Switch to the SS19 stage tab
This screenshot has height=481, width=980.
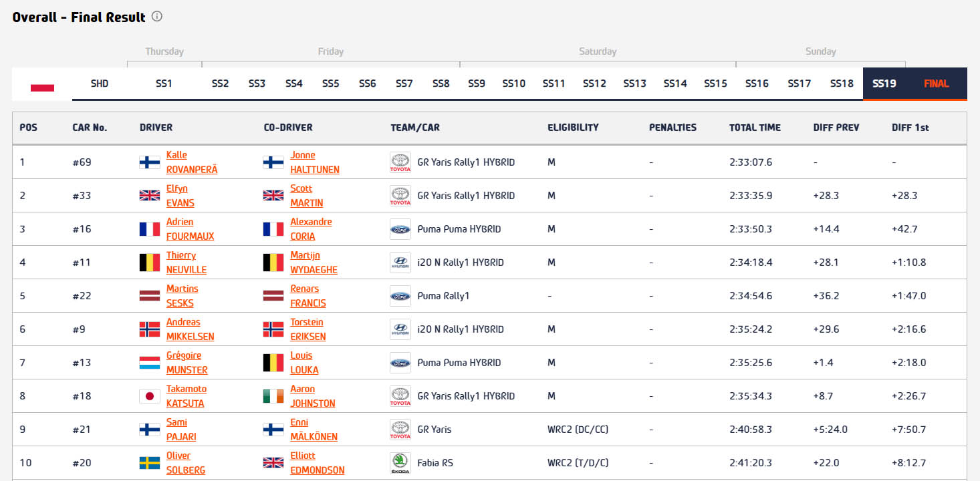pyautogui.click(x=884, y=84)
